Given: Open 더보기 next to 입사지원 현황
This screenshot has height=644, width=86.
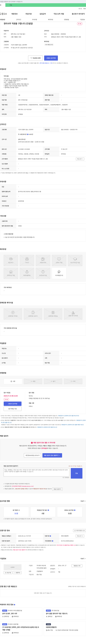Looking at the screenshot, I should tap(83, 501).
